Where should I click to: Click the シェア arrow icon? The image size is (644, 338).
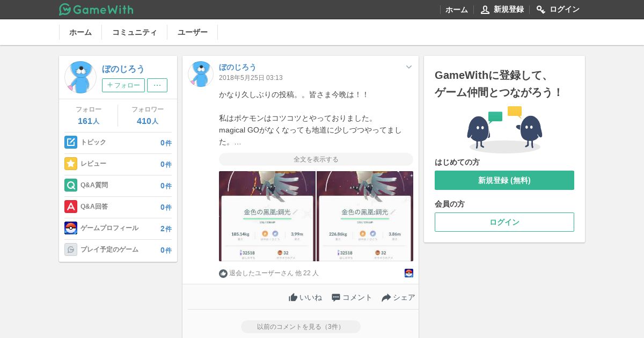click(x=386, y=297)
